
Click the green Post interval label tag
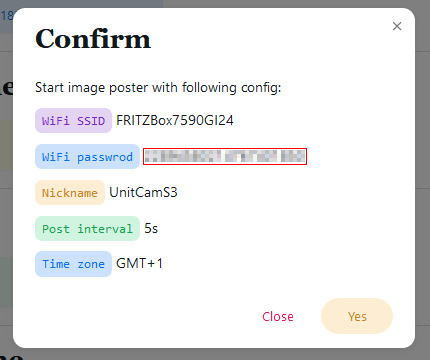point(87,228)
